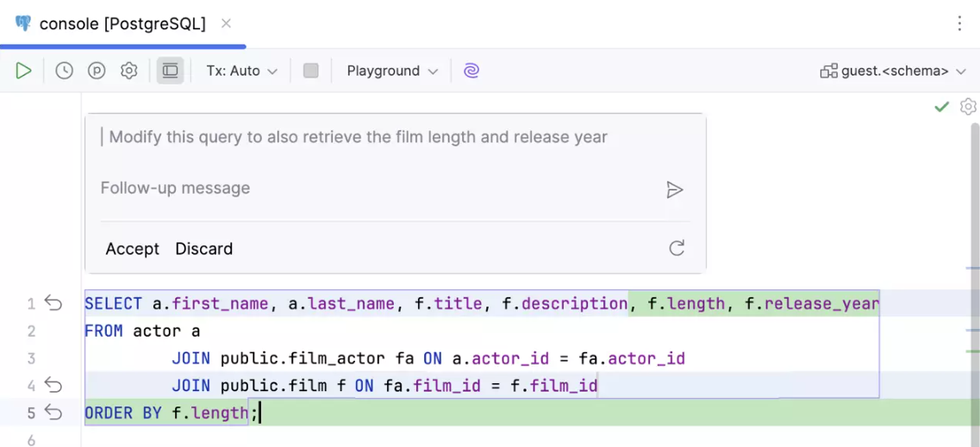Toggle in-editor results view button

tap(170, 71)
